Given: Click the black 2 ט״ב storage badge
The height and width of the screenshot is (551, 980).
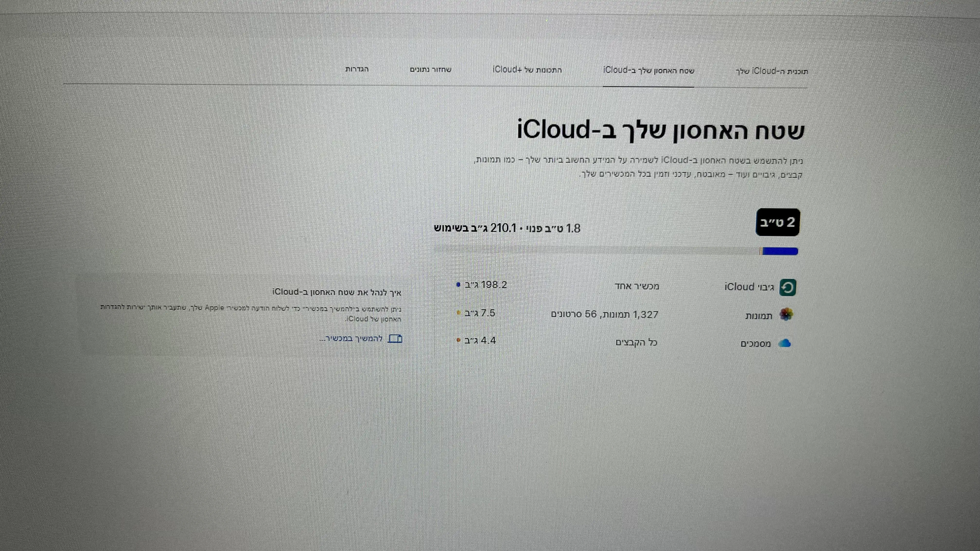Looking at the screenshot, I should click(x=778, y=223).
